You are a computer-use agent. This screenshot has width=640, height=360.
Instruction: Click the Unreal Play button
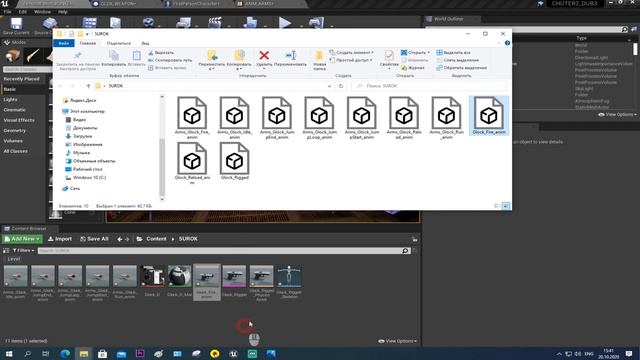point(285,23)
